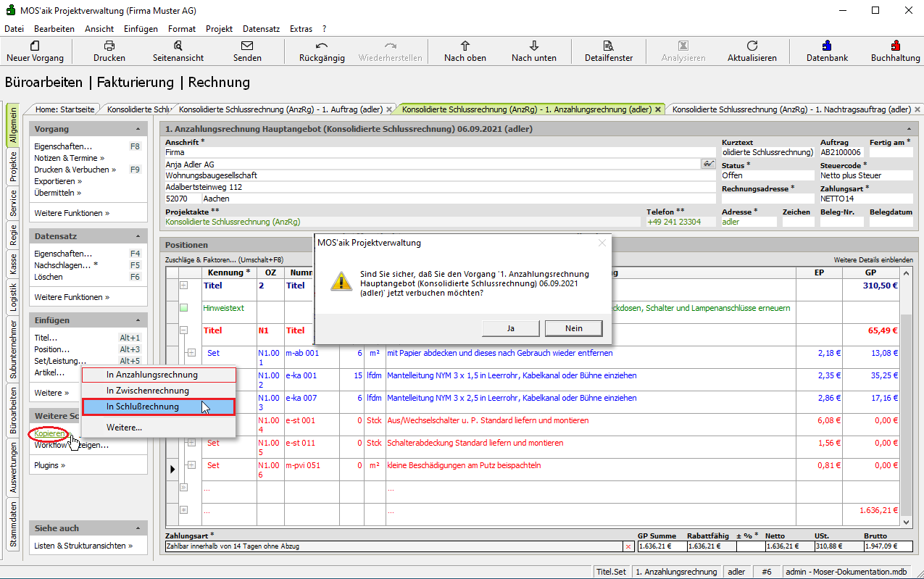Click the Senden envelope icon
Viewport: 924px width, 579px height.
(x=247, y=46)
